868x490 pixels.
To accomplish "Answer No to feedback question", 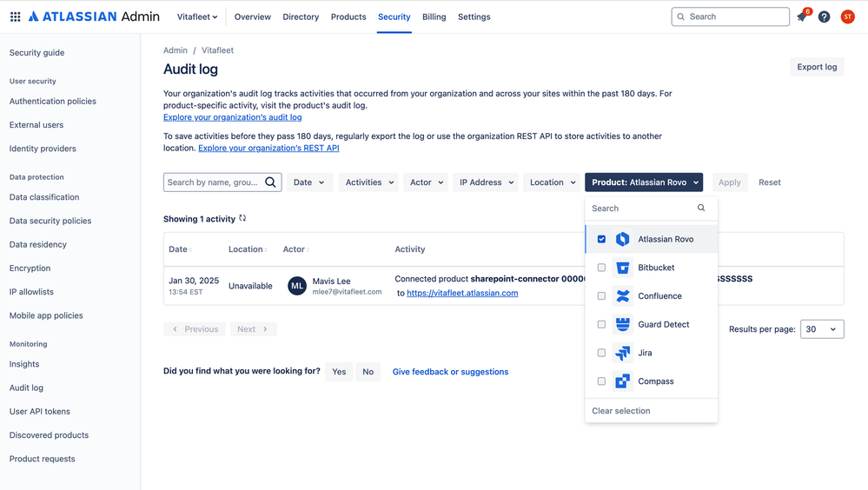I will point(368,372).
